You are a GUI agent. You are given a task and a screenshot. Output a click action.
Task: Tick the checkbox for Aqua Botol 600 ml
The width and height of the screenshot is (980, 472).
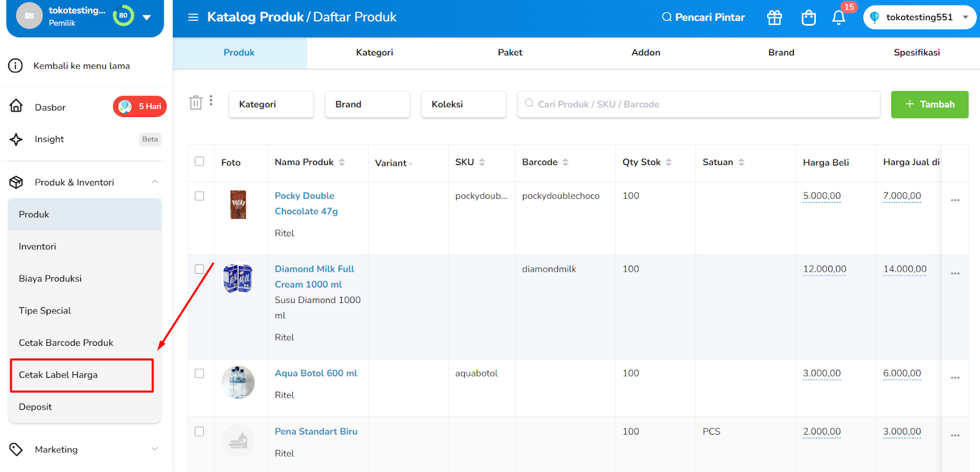tap(199, 373)
